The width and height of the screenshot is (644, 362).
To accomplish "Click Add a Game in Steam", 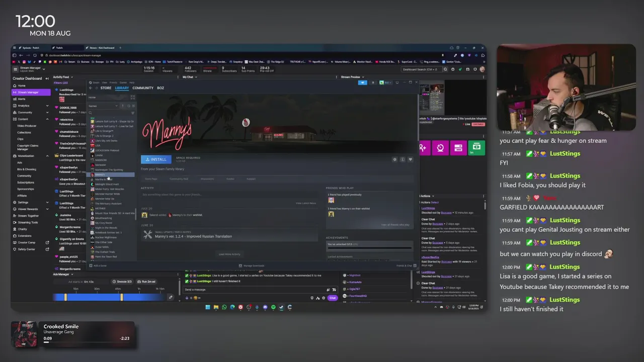I will tap(98, 265).
